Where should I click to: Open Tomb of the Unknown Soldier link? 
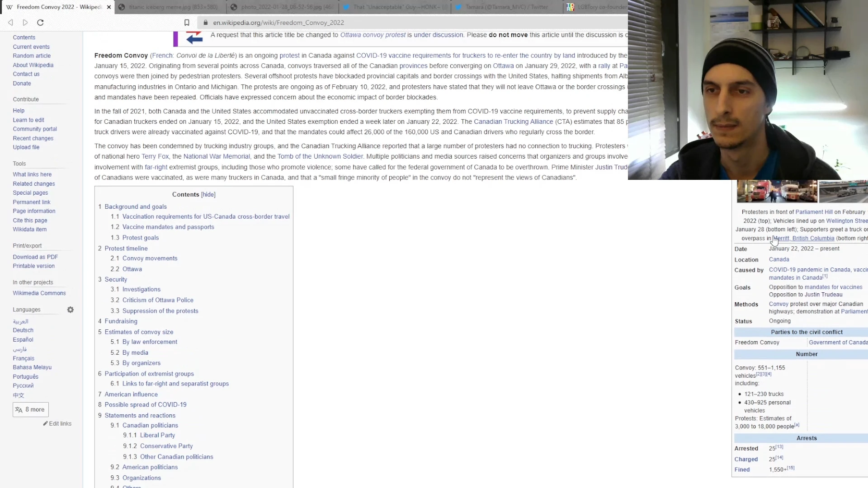click(x=320, y=156)
